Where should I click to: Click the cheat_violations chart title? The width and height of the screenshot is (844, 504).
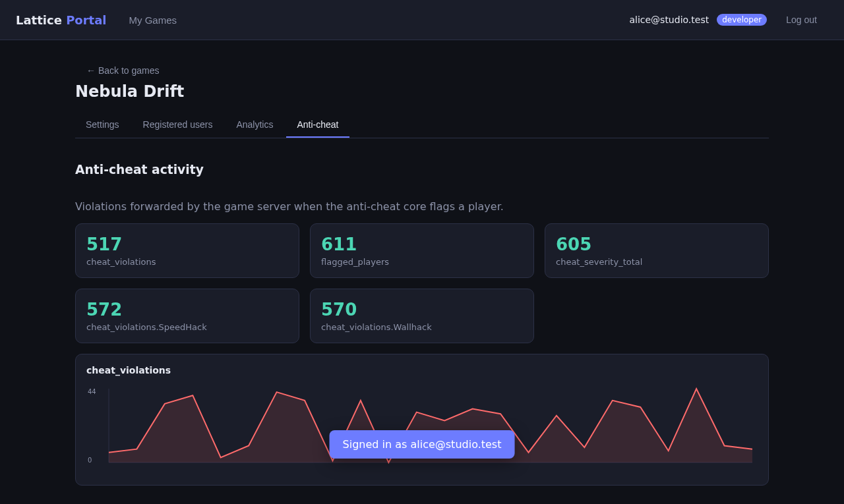coord(129,370)
